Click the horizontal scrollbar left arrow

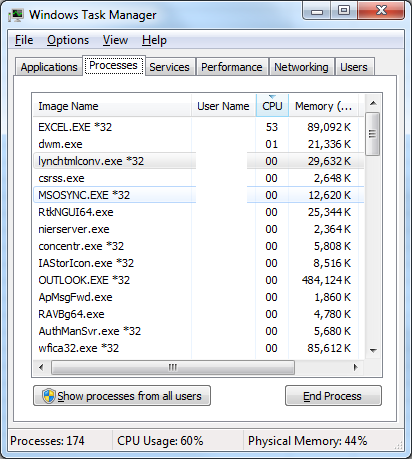pos(41,367)
